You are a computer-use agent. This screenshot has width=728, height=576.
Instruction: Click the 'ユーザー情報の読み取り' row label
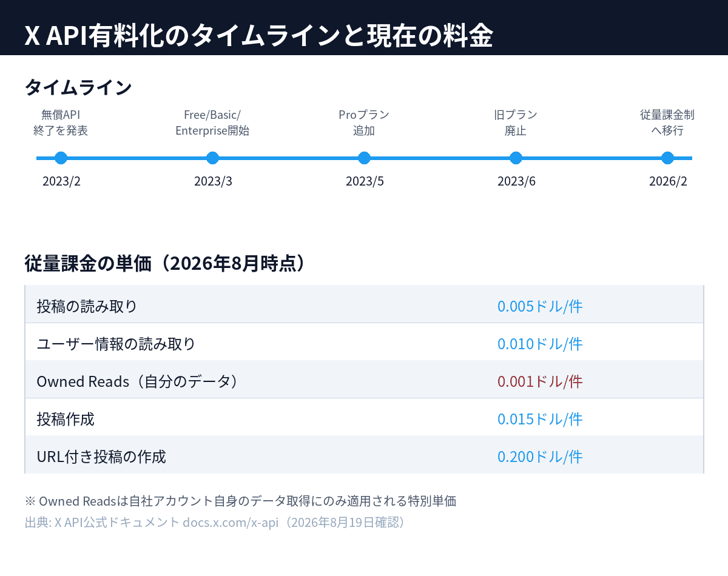[116, 344]
